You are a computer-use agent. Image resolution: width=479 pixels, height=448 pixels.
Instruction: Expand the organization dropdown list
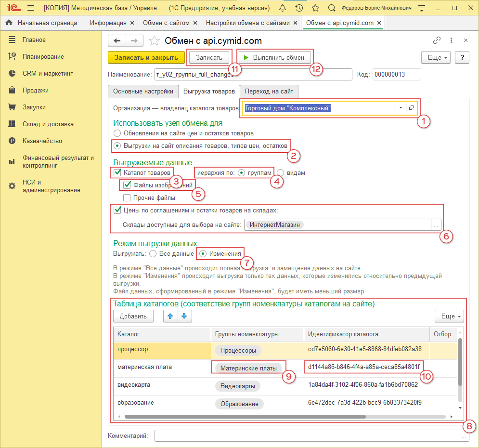coord(401,108)
